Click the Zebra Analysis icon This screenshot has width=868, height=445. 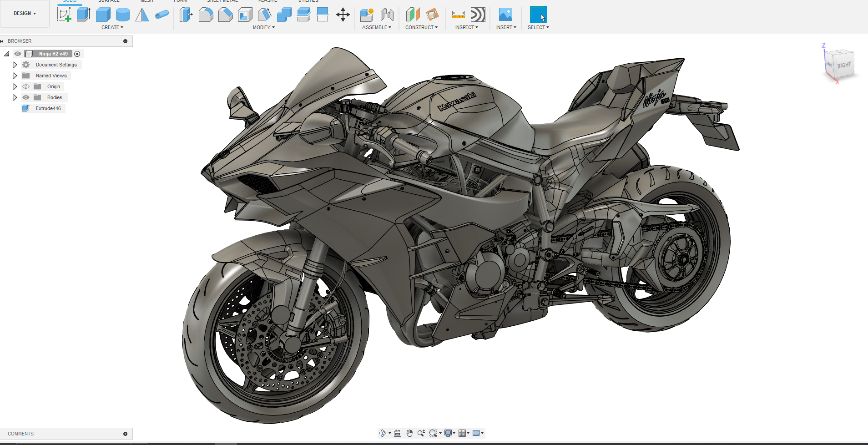pos(478,15)
